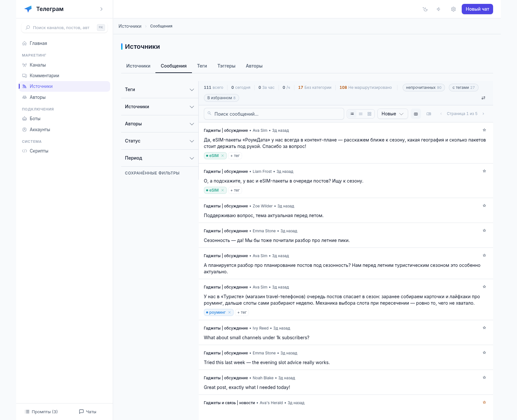Image resolution: width=517 pixels, height=420 pixels.
Task: Click the Боты robot icon in the sidebar
Action: 25,119
